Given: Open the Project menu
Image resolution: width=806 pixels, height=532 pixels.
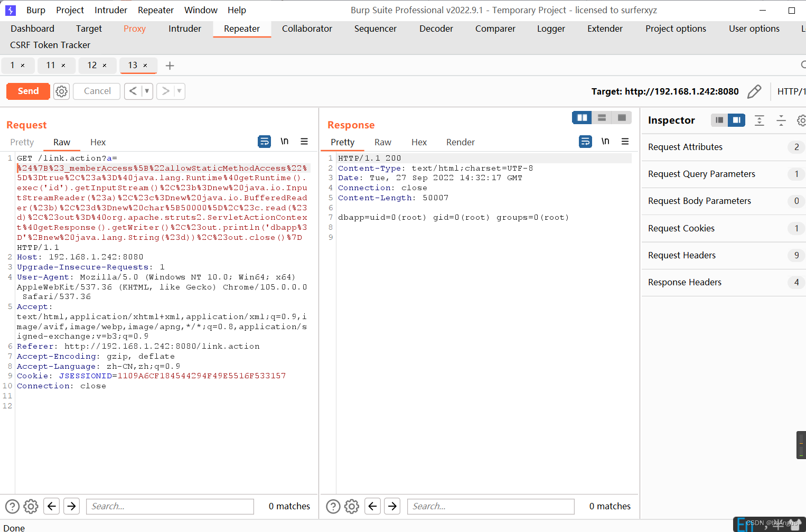Looking at the screenshot, I should pos(70,10).
